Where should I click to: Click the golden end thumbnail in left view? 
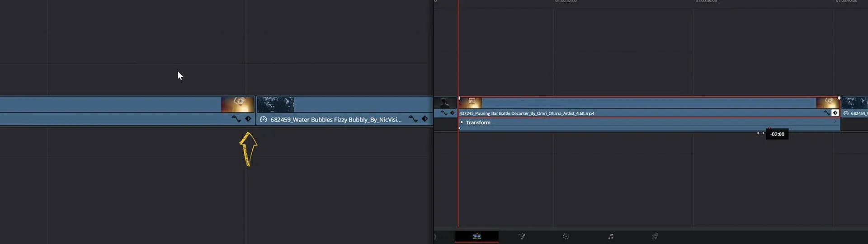pyautogui.click(x=237, y=104)
